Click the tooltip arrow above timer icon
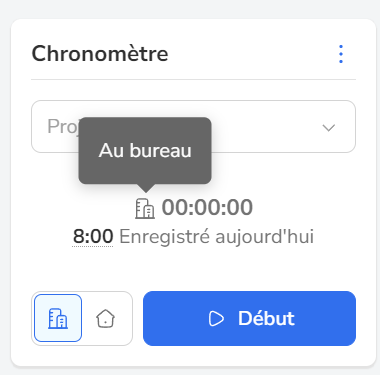 [x=145, y=188]
